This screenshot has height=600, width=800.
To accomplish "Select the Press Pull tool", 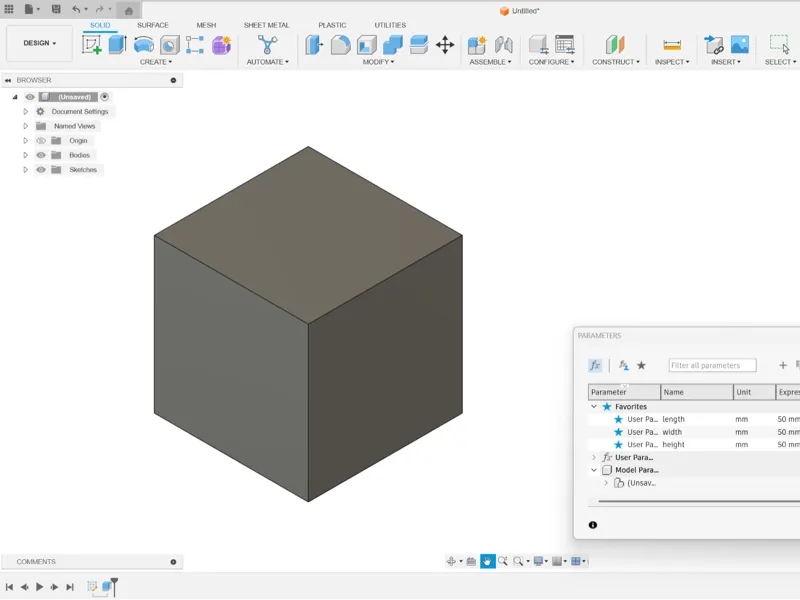I will click(314, 45).
